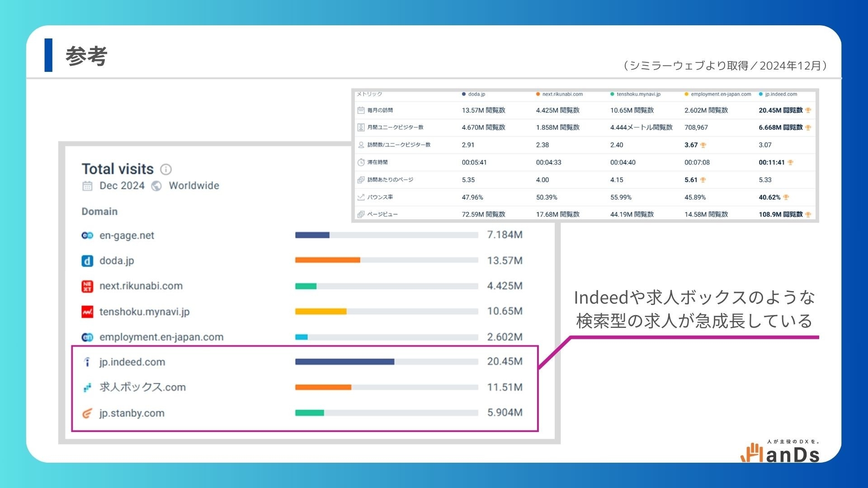Click the HanDs logo

pos(781,452)
